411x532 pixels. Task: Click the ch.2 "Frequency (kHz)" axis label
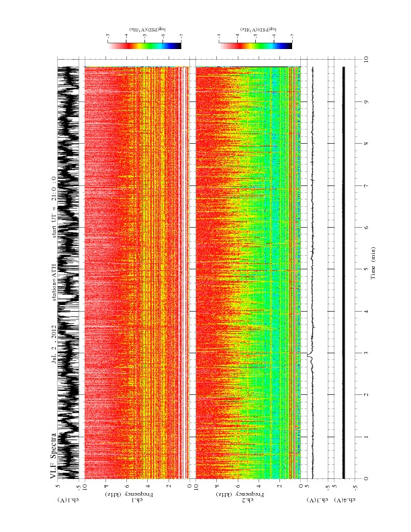pyautogui.click(x=240, y=494)
